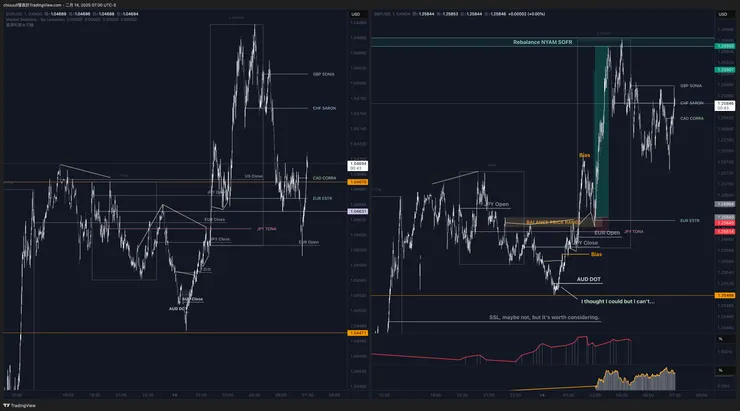Select the EUR Open label on GBPUSD chart

607,233
